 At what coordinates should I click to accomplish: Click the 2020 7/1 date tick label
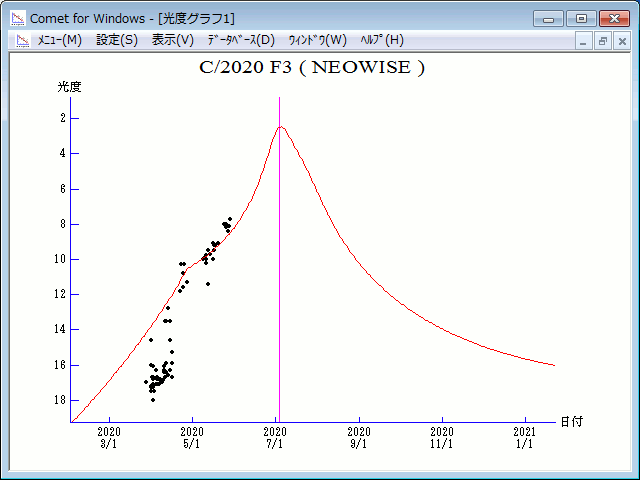(x=276, y=437)
